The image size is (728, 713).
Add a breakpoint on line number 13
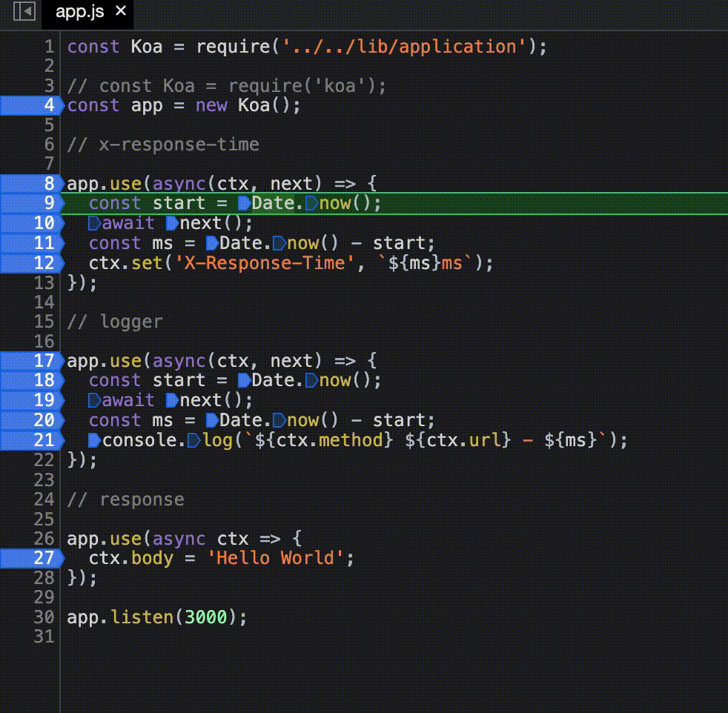[44, 282]
